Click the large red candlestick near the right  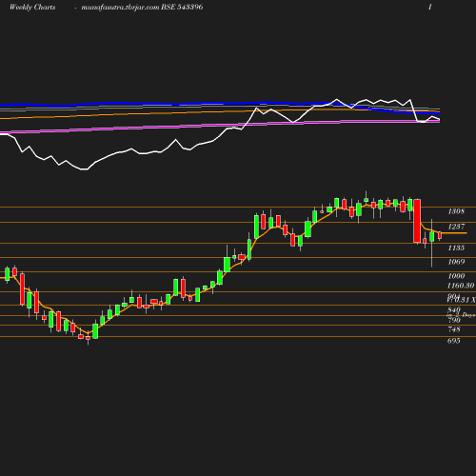pos(417,221)
